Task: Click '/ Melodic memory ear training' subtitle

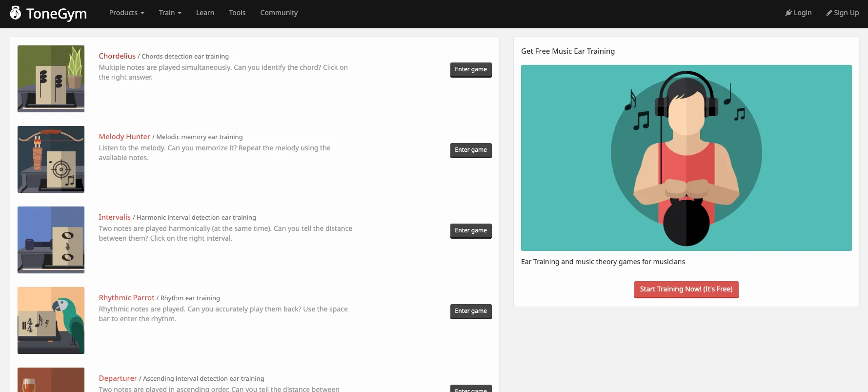Action: click(198, 137)
